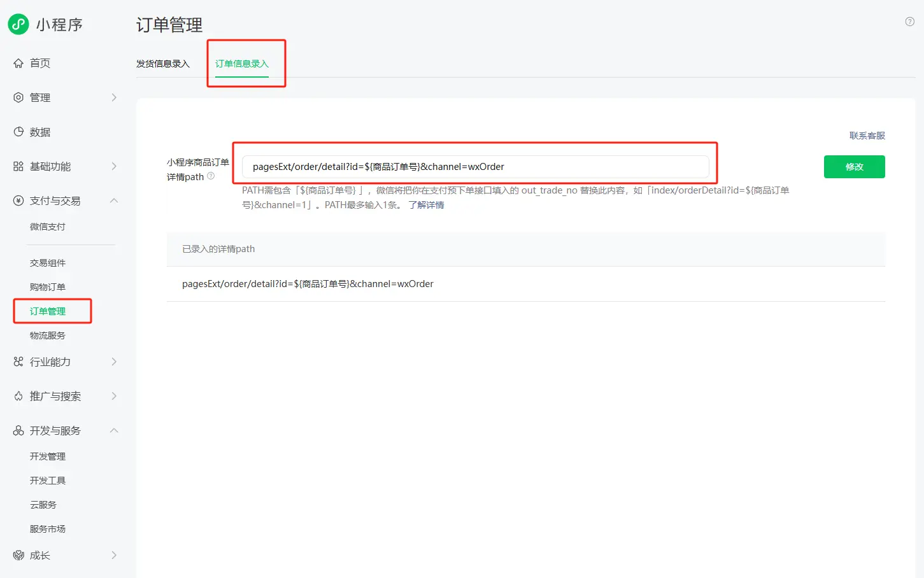
Task: Click the 数据 pie chart icon
Action: pos(18,132)
